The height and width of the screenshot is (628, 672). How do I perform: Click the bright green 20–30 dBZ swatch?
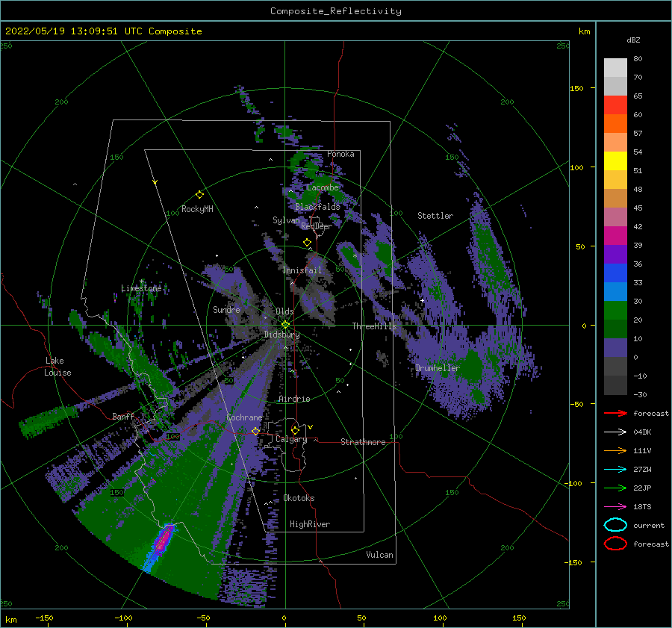(x=615, y=311)
